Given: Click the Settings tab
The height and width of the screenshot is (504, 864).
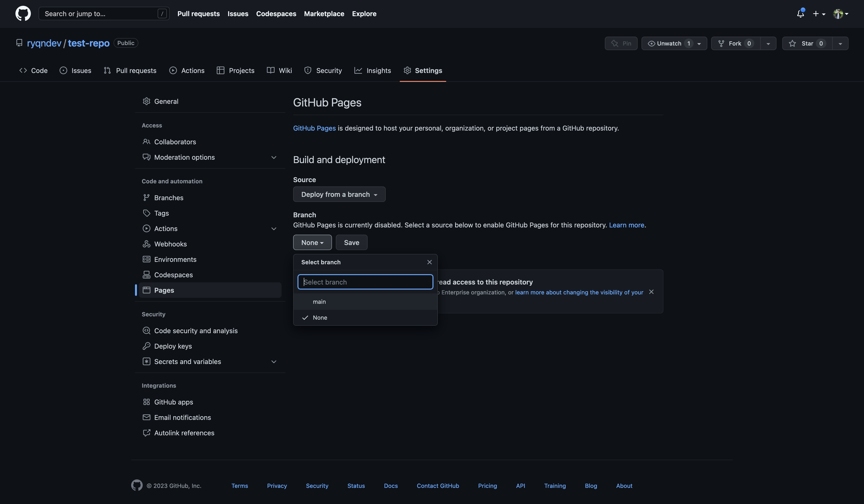Looking at the screenshot, I should coord(423,71).
